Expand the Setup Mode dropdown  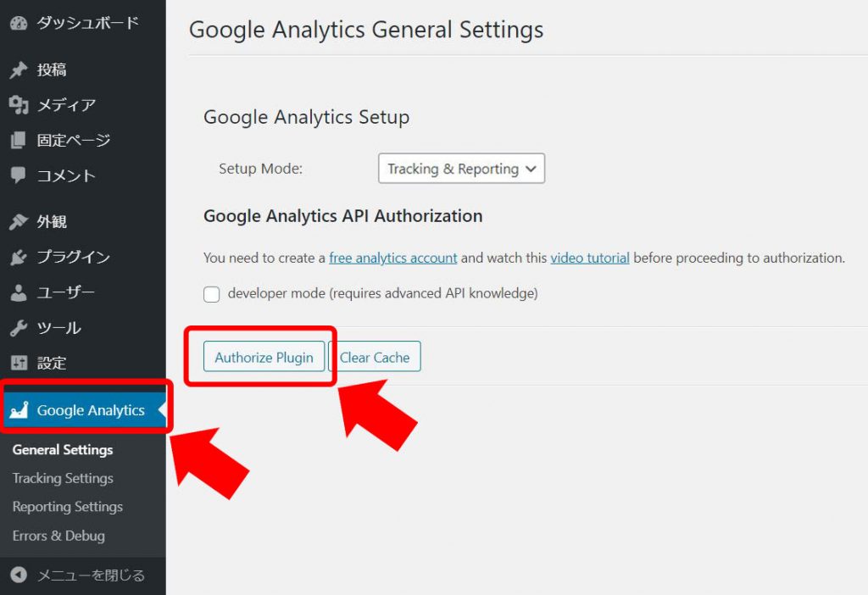click(x=461, y=169)
